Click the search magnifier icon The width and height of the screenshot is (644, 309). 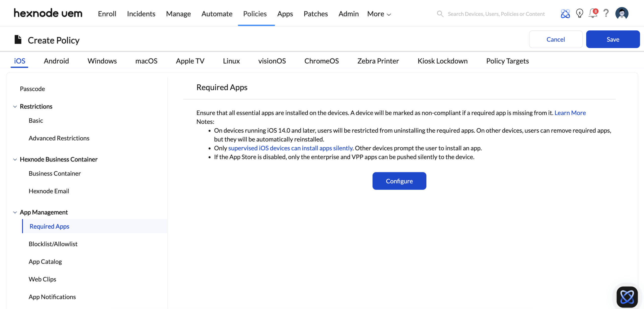click(440, 14)
